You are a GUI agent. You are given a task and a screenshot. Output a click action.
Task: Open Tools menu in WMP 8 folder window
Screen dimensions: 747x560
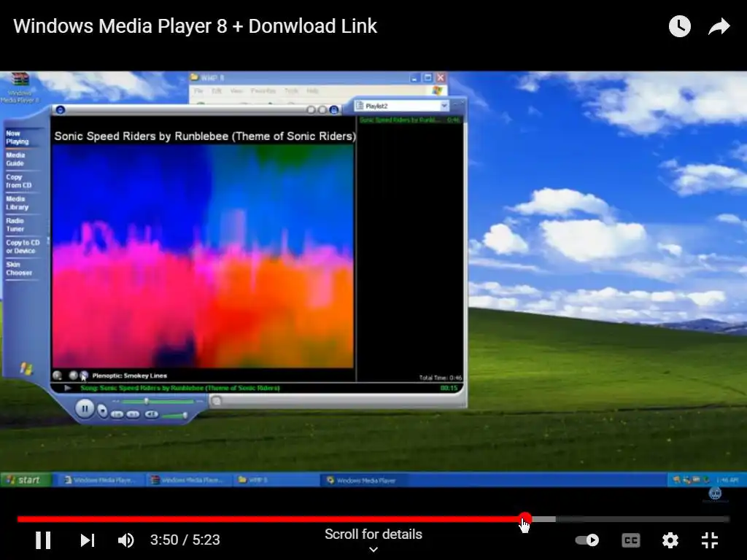[x=291, y=90]
